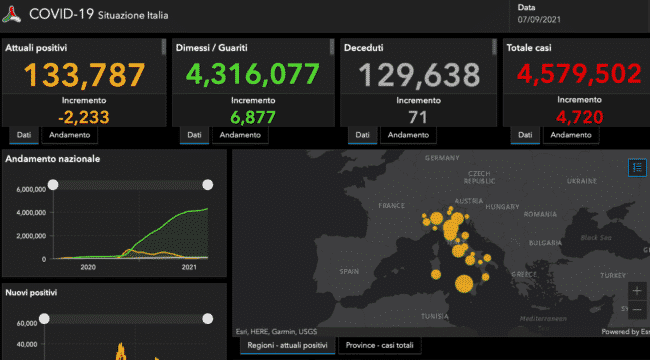Grab left handle of Andamento nazionale slider
This screenshot has height=360, width=650.
tap(53, 185)
